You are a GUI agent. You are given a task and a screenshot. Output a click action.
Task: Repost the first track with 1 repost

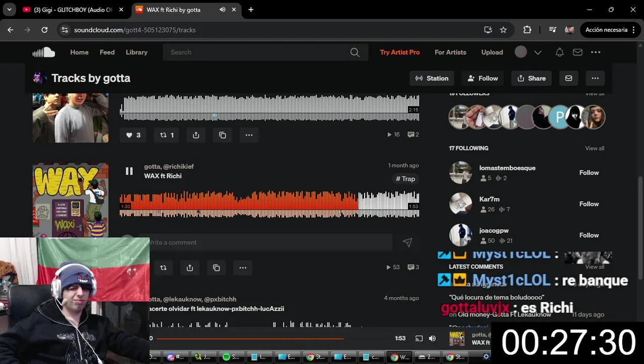[167, 135]
